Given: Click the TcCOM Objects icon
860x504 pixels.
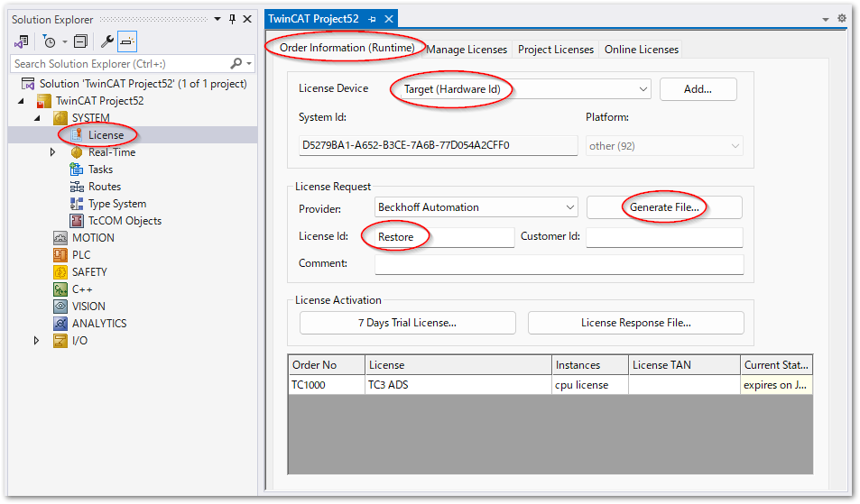Looking at the screenshot, I should [78, 221].
